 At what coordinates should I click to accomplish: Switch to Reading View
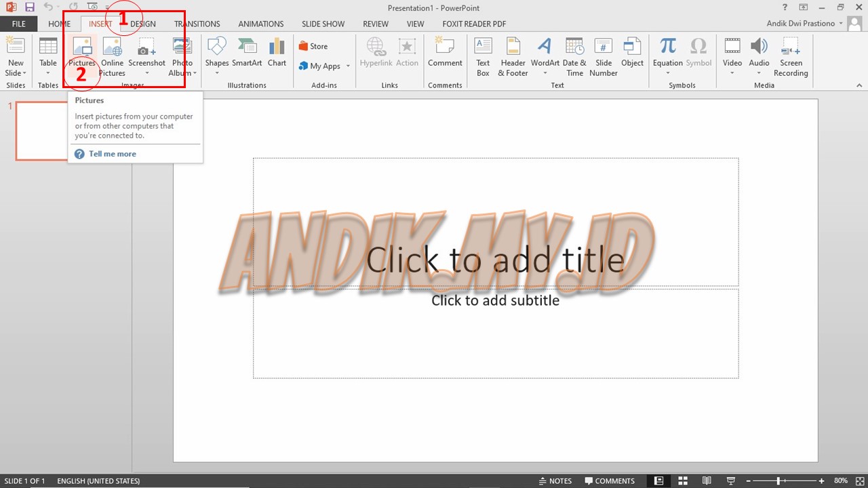[707, 481]
